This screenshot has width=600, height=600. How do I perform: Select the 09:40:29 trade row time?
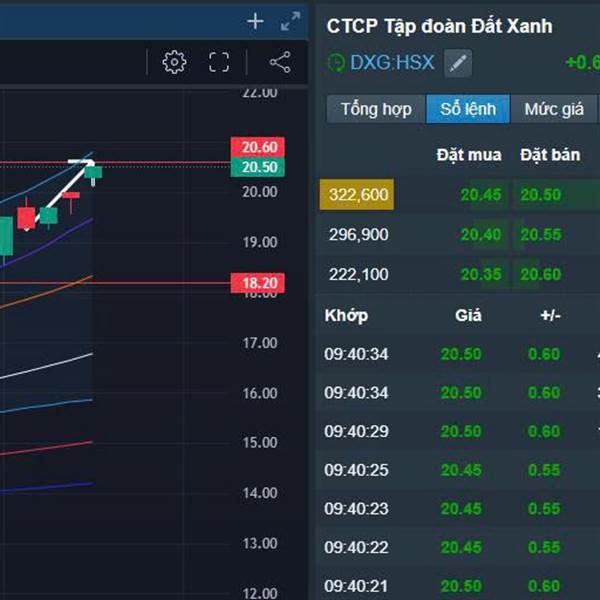356,432
